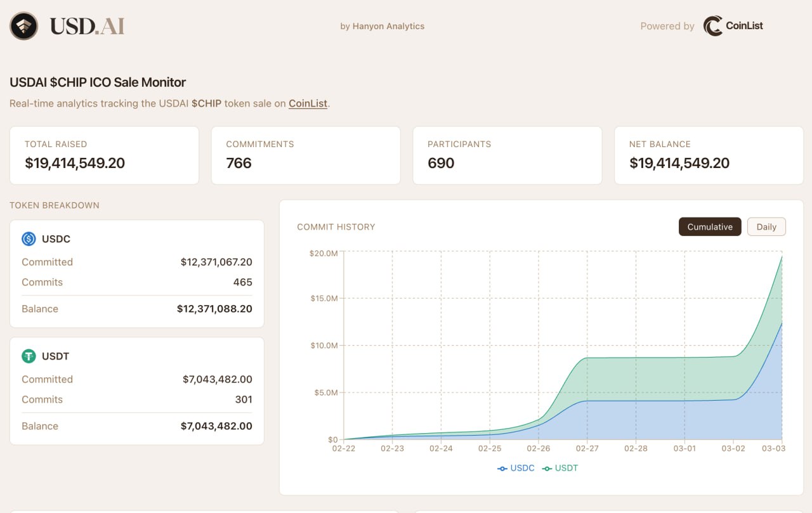Click USDC committed amount $12,371,067.20
Screen dimensions: 812x513
(x=216, y=262)
